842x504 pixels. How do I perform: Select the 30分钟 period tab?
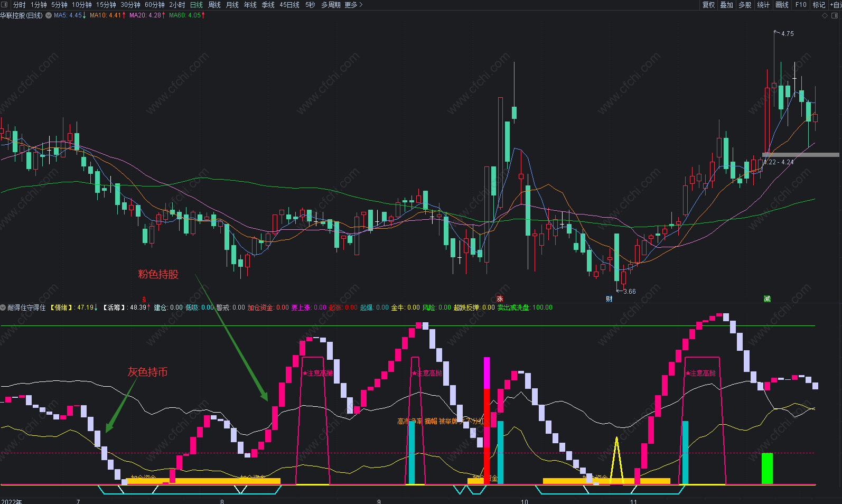tap(130, 5)
